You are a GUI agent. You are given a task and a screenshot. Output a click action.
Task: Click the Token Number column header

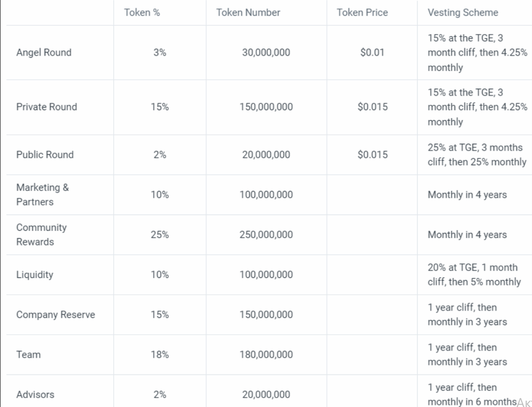click(x=248, y=12)
